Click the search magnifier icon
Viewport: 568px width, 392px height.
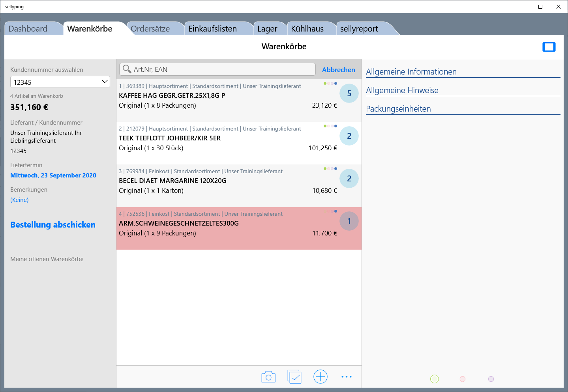(x=127, y=69)
